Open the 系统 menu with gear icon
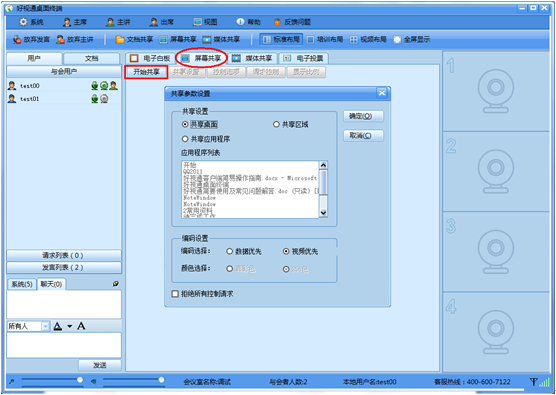This screenshot has width=556, height=395. click(31, 22)
